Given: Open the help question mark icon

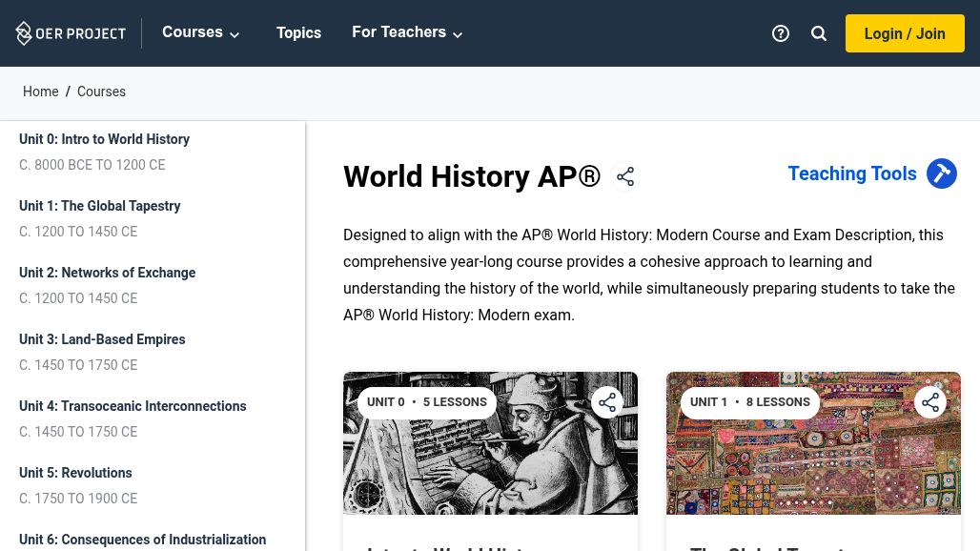Looking at the screenshot, I should click(781, 33).
